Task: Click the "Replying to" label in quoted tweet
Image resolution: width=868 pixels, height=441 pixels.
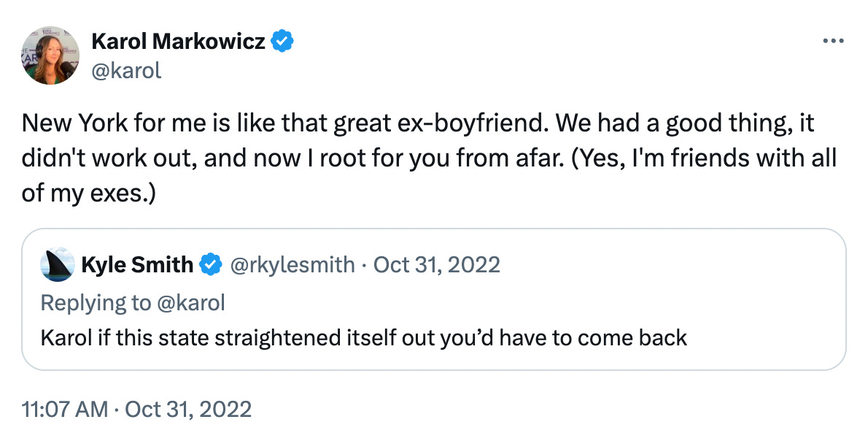Action: 95,302
